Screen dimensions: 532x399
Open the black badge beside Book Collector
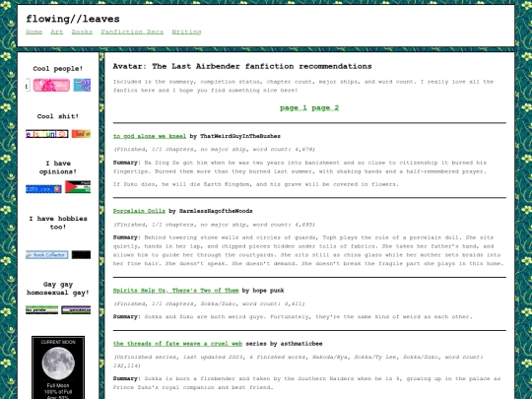[81, 255]
